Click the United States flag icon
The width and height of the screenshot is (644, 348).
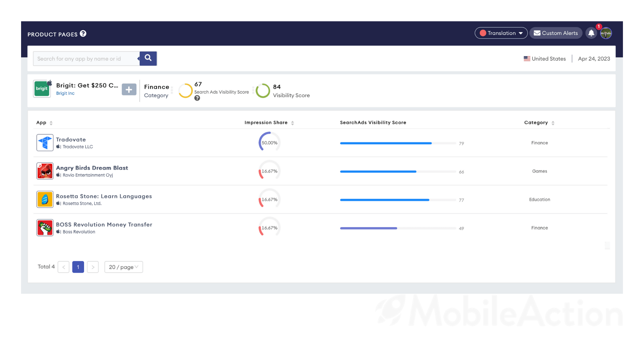527,59
